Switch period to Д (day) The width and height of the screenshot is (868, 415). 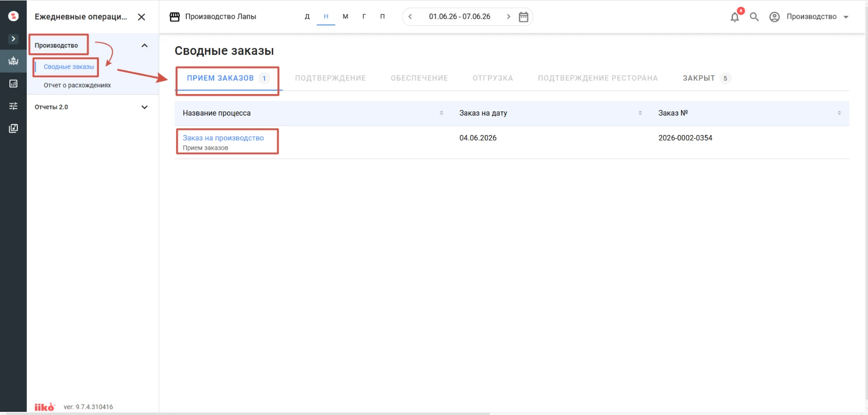pos(307,17)
